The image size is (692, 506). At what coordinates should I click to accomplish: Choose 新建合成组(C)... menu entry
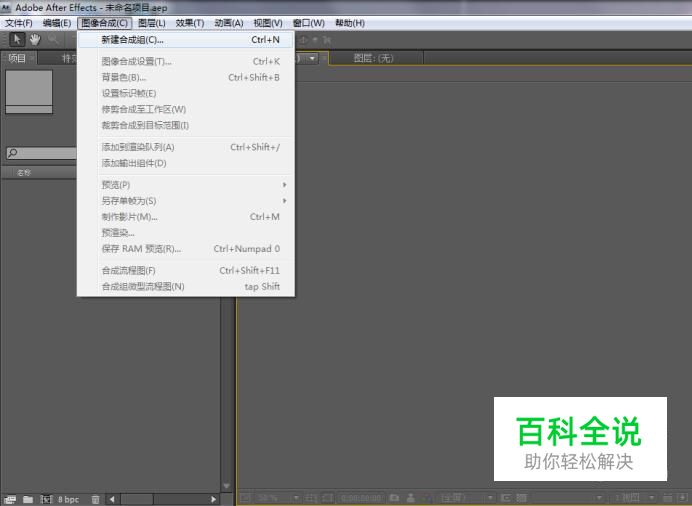(x=186, y=40)
